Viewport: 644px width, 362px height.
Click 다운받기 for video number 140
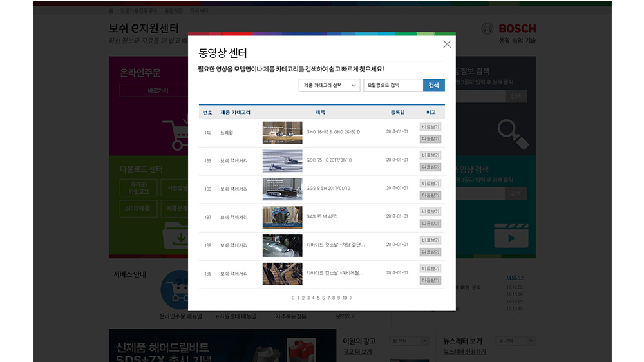pyautogui.click(x=430, y=139)
